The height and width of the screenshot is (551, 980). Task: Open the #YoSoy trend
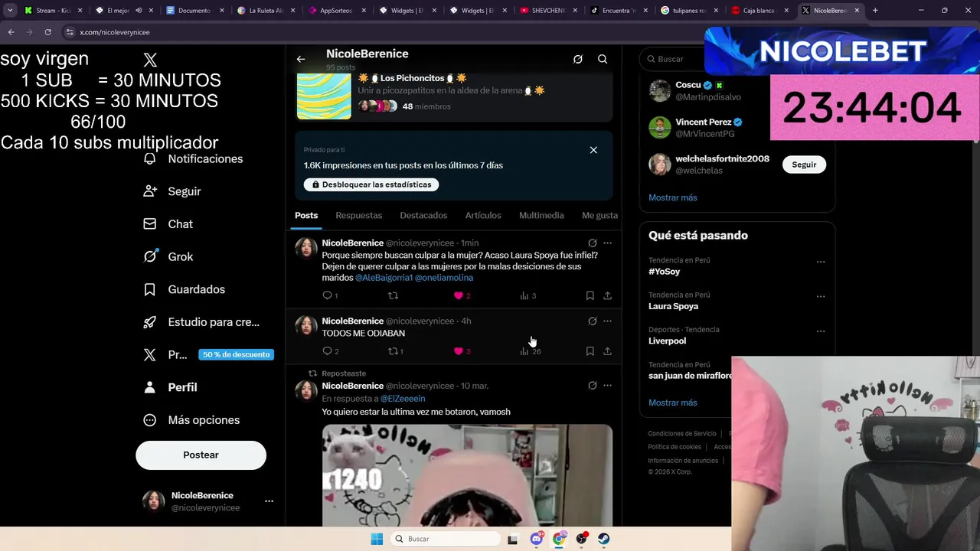point(664,272)
